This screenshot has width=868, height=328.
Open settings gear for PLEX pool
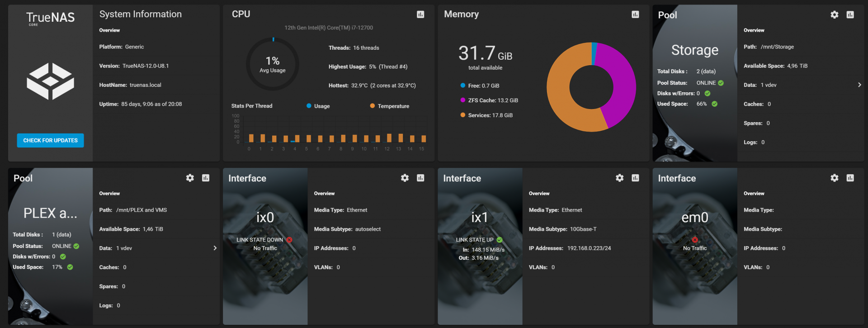[190, 178]
